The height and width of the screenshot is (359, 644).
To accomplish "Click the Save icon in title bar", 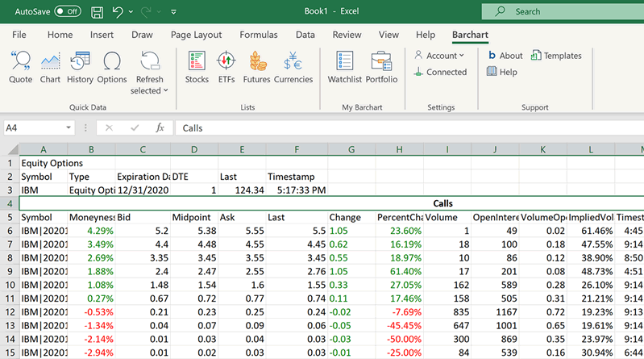I will pyautogui.click(x=97, y=12).
